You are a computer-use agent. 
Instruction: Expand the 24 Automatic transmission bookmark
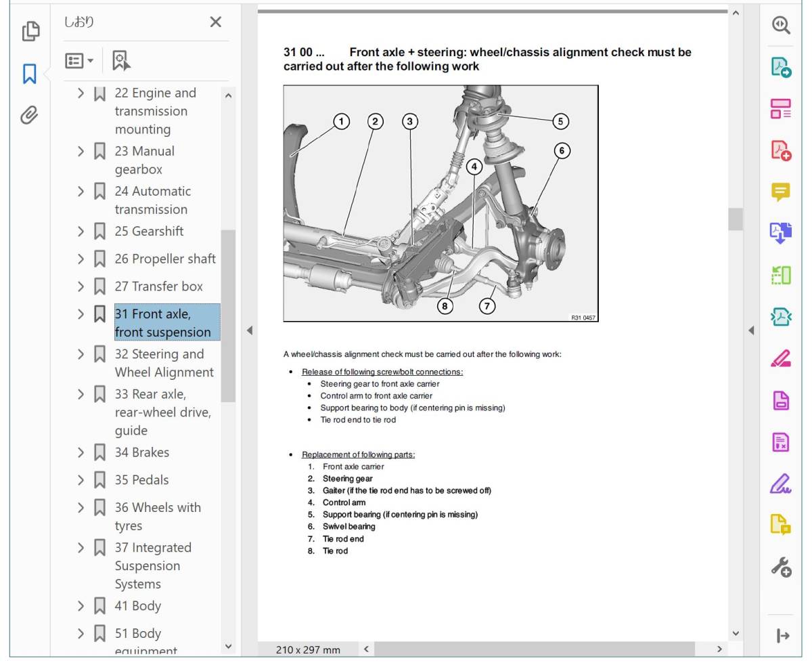81,191
